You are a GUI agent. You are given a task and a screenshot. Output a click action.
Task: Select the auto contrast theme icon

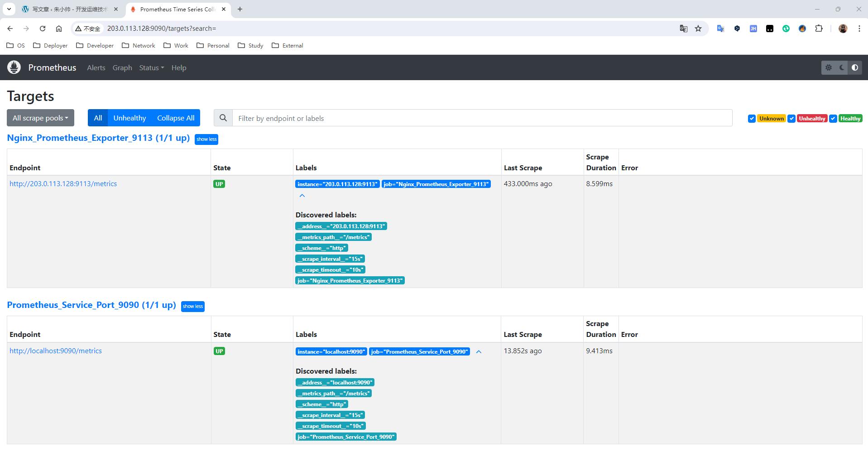[855, 67]
